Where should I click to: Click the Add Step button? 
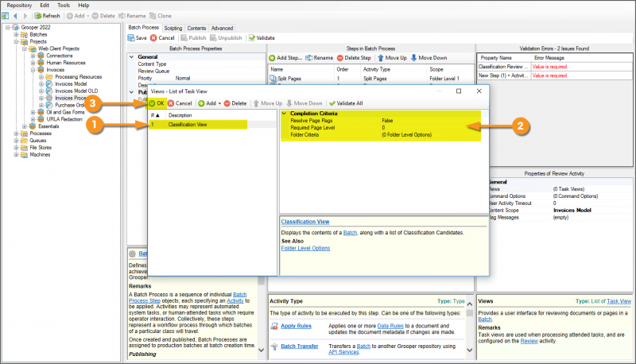click(x=284, y=58)
